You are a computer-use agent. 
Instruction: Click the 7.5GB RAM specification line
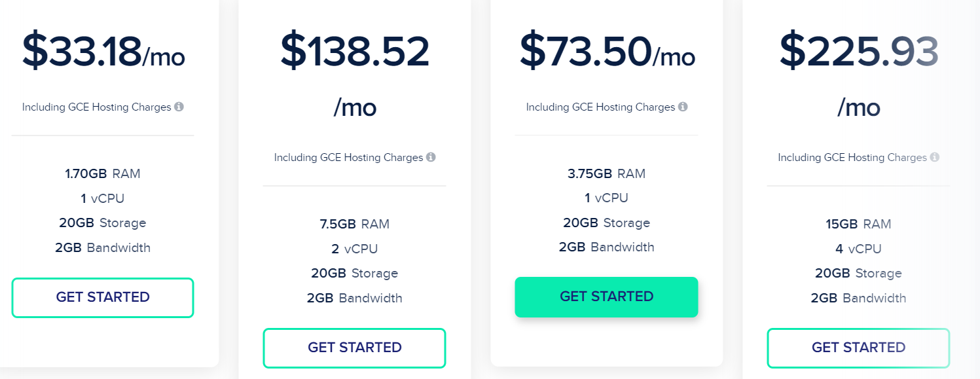(355, 224)
